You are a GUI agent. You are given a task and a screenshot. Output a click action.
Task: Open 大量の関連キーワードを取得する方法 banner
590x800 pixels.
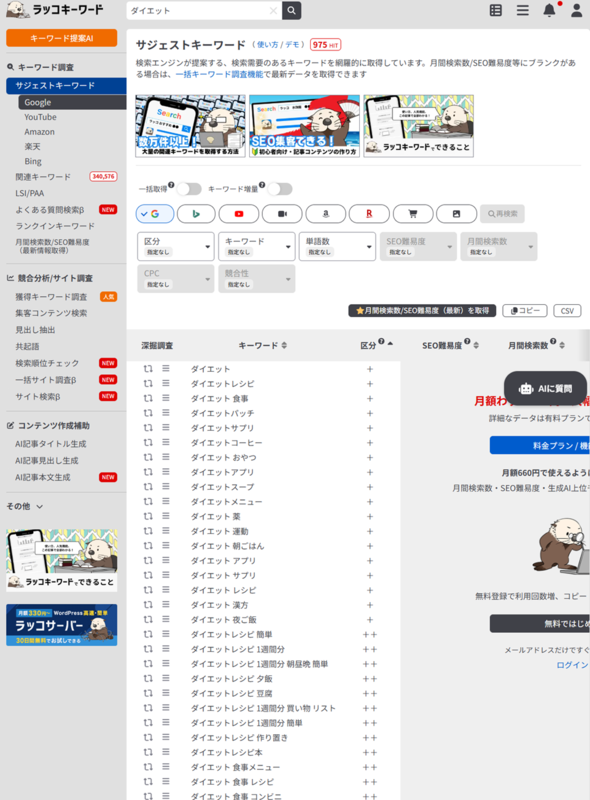[x=190, y=126]
